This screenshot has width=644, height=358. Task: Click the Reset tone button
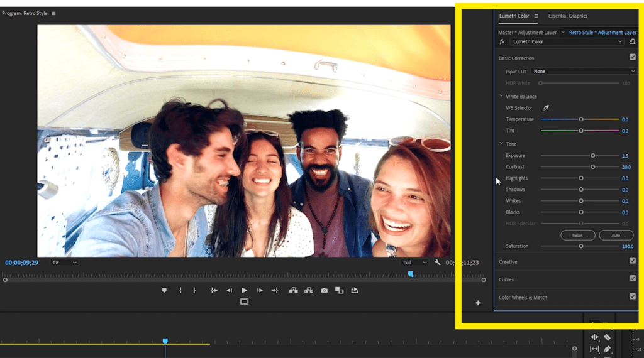(577, 236)
